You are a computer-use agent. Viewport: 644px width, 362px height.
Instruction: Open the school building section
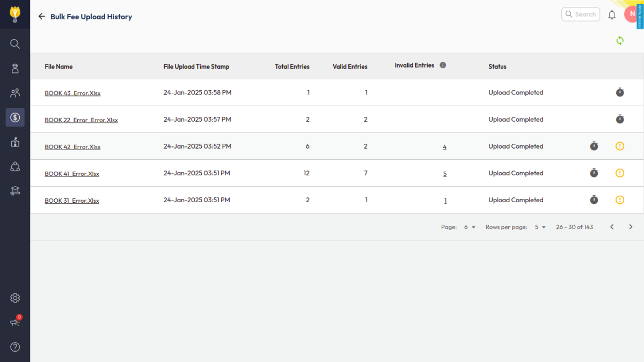coord(15,142)
